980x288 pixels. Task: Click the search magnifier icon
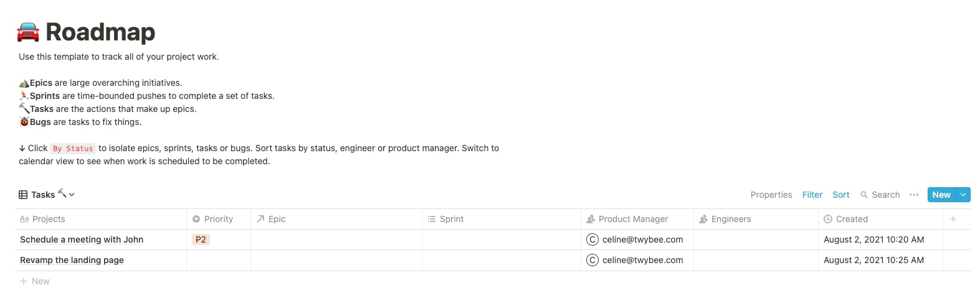coord(864,195)
